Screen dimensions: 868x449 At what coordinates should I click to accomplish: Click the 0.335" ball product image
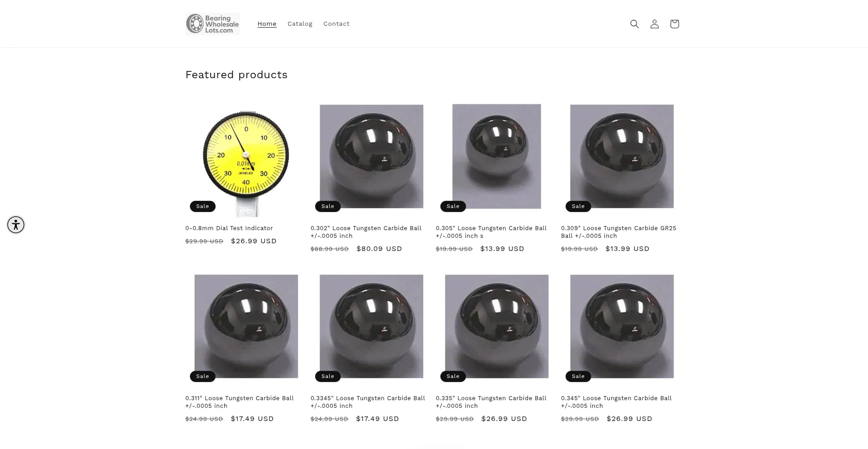pos(496,326)
